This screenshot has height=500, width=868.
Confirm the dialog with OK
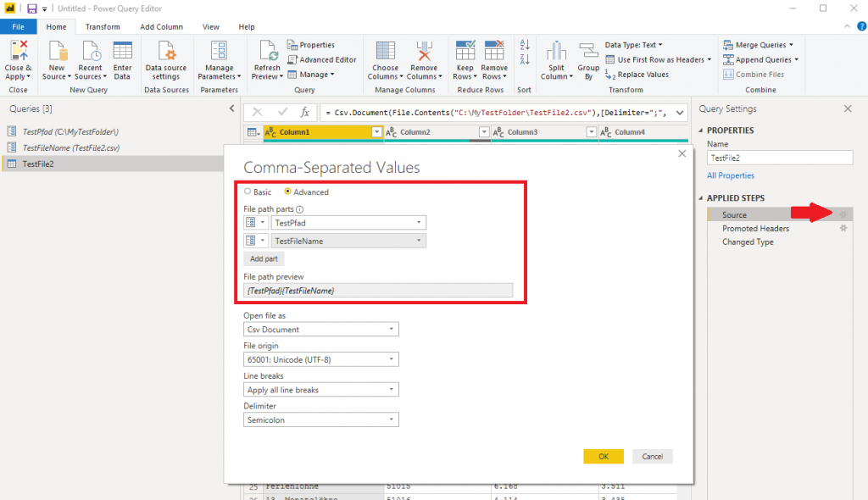click(604, 456)
